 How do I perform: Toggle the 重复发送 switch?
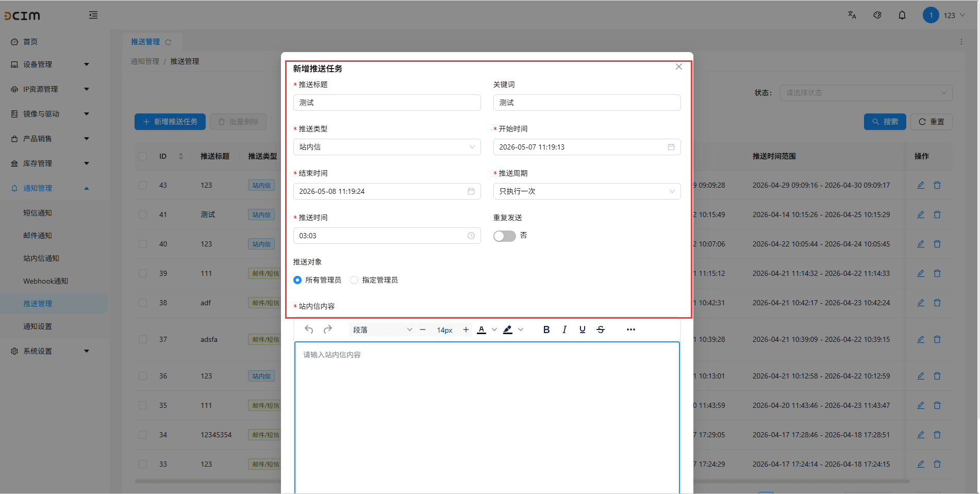point(504,236)
